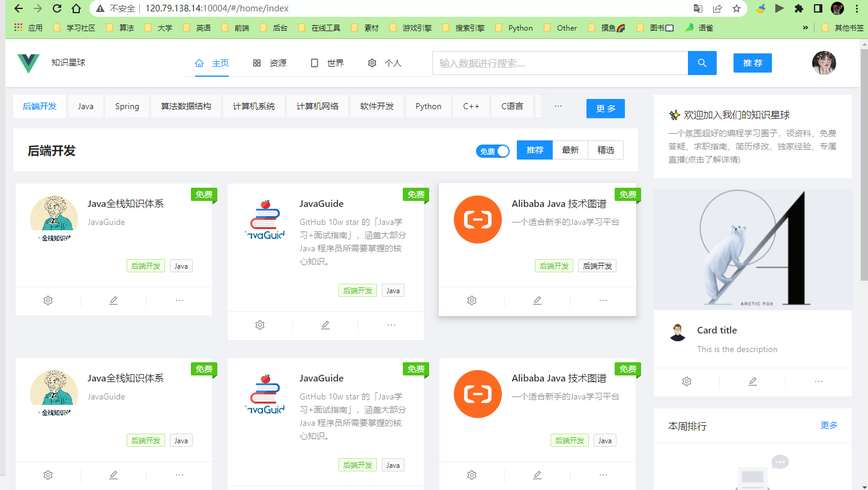The width and height of the screenshot is (868, 490).
Task: Switch to the C语言 category tab
Action: click(x=512, y=106)
